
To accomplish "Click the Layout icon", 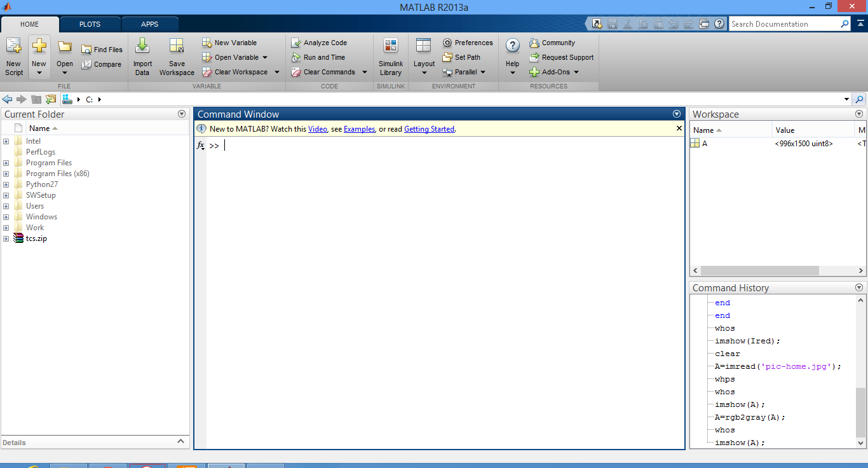I will pyautogui.click(x=424, y=46).
